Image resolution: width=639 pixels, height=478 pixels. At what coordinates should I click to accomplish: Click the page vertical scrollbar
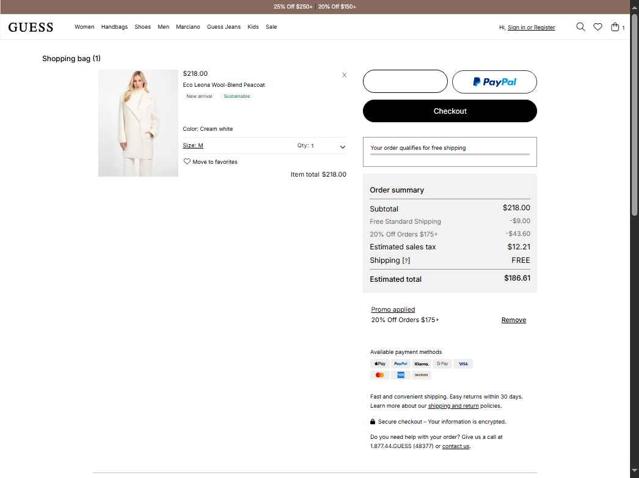tap(634, 114)
